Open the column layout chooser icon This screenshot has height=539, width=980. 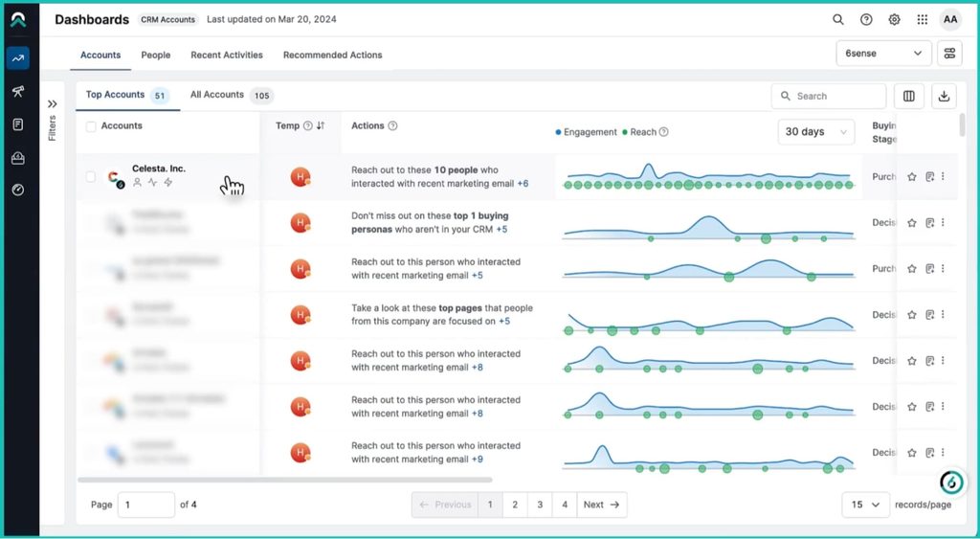(909, 97)
